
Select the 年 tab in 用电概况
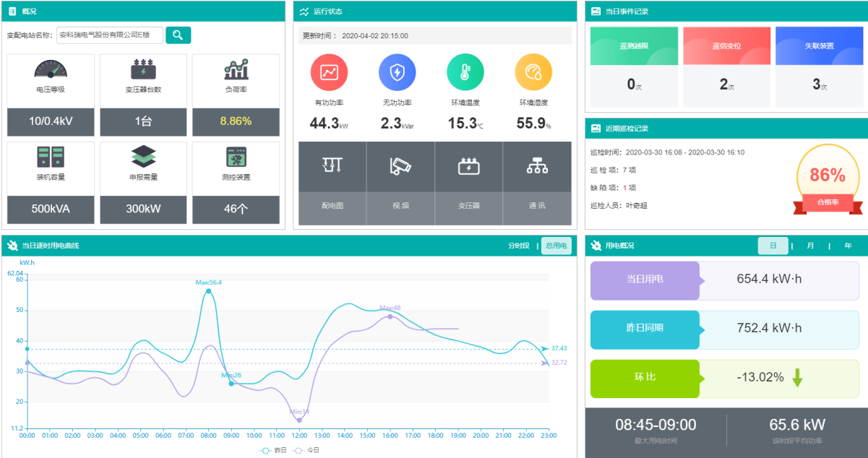click(848, 246)
